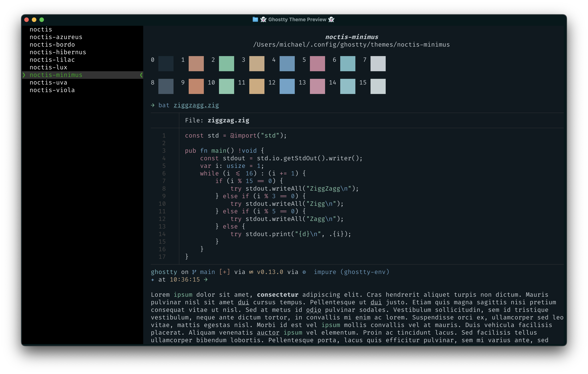Click the dotted-underlined word 'enim'
Viewport: 588px width, 374px height.
pyautogui.click(x=363, y=318)
